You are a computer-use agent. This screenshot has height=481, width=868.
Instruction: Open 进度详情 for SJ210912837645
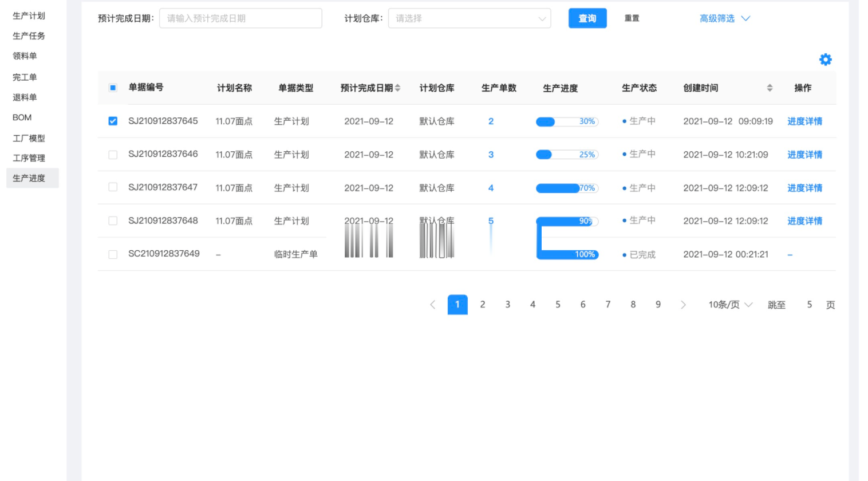[x=804, y=121]
